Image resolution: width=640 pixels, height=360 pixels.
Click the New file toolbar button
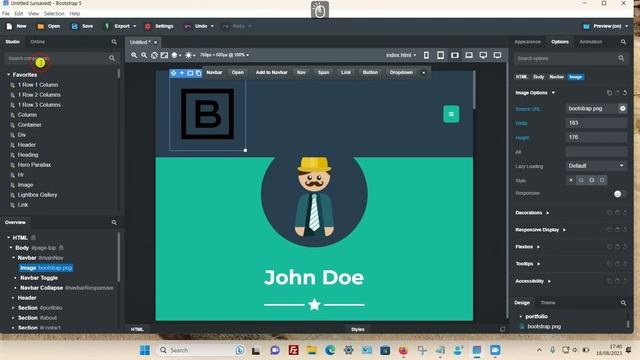[16, 26]
